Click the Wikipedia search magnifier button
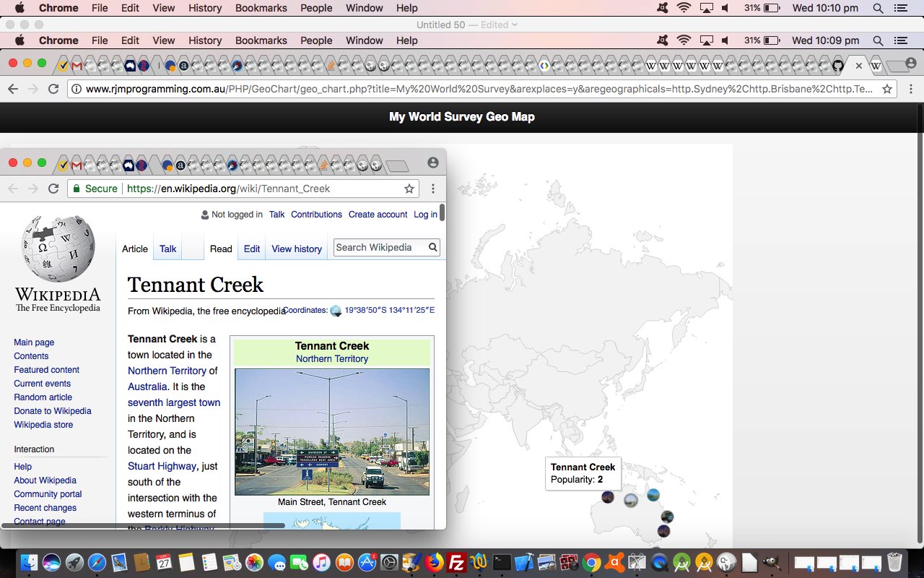 [x=432, y=247]
